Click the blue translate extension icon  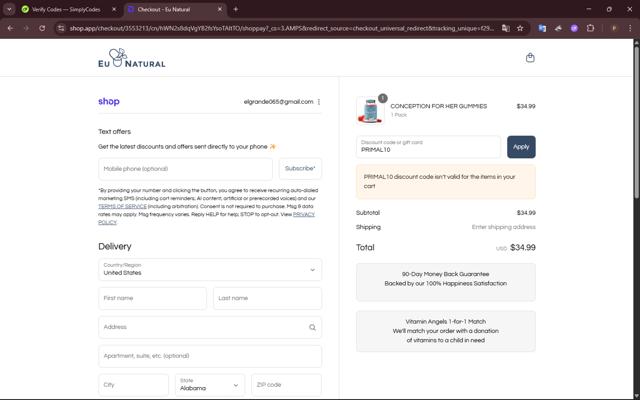point(542,28)
